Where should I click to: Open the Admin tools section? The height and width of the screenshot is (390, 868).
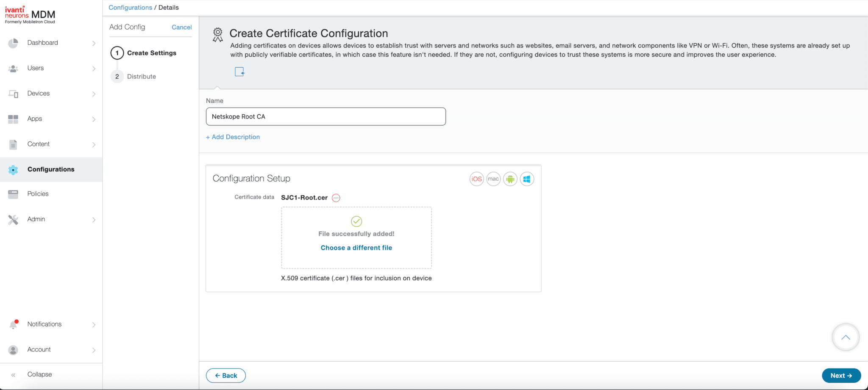[x=36, y=219]
